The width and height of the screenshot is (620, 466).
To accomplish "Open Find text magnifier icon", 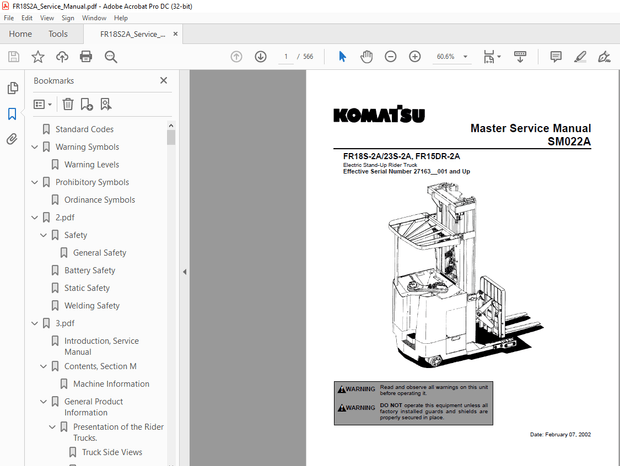I will pyautogui.click(x=111, y=57).
